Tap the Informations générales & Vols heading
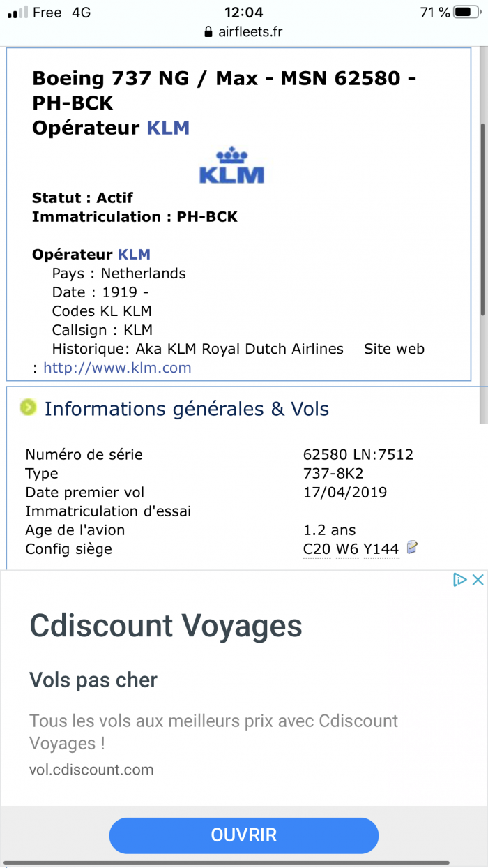Viewport: 488px width, 868px height. tap(186, 408)
